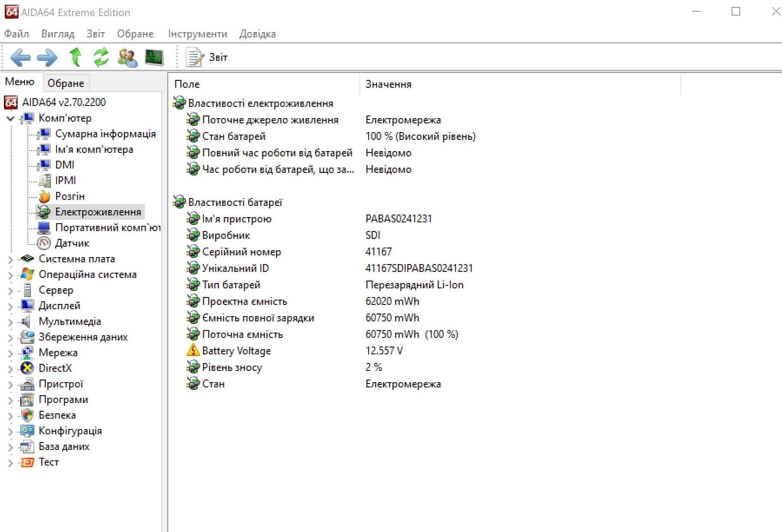Open the monitor diagnostics toolbar icon
The height and width of the screenshot is (532, 782).
(x=154, y=57)
